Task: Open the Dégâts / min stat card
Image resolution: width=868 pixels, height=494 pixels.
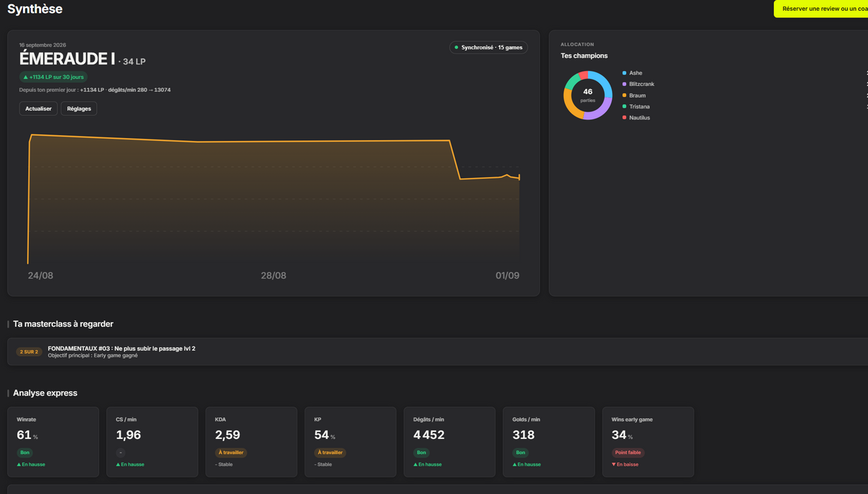Action: pyautogui.click(x=449, y=442)
